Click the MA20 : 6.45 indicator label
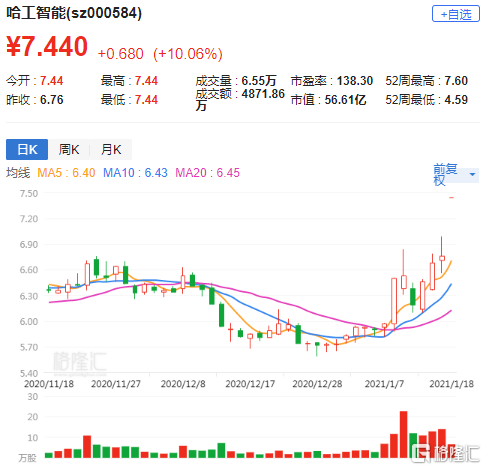The width and height of the screenshot is (486, 470). (207, 173)
